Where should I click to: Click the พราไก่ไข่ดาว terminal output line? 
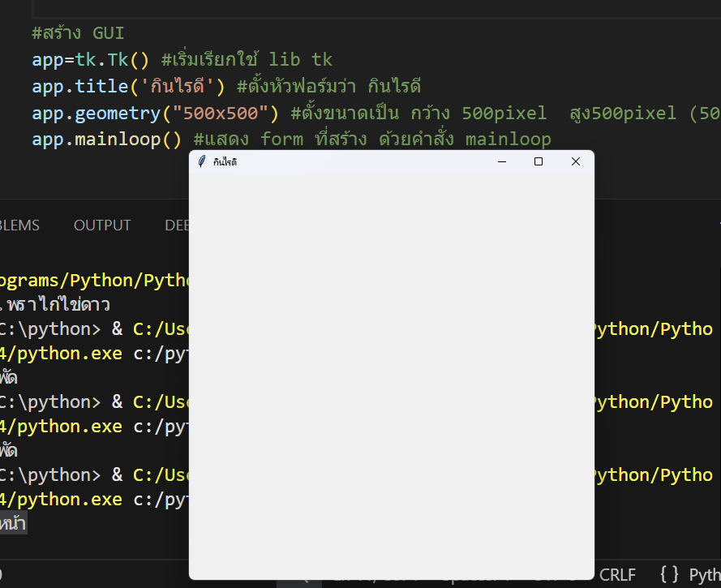click(57, 305)
